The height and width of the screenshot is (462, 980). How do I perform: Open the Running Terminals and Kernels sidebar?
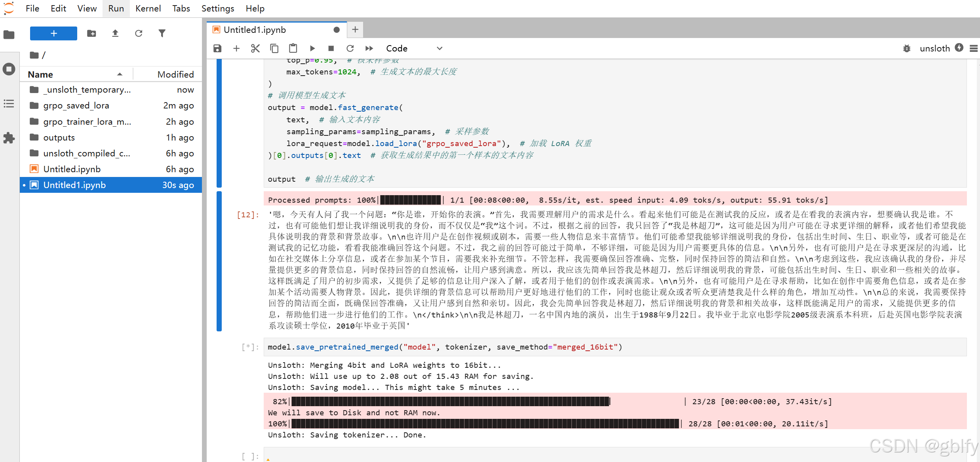pos(9,69)
